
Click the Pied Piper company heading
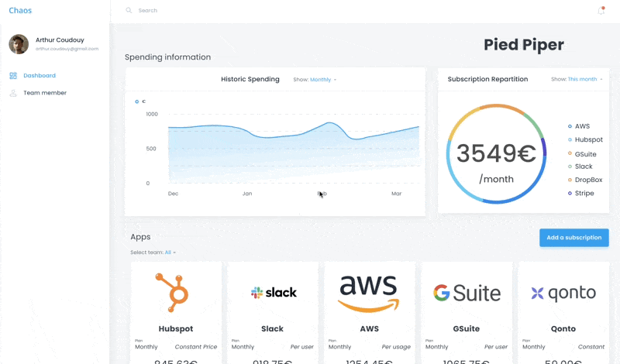[x=524, y=45]
